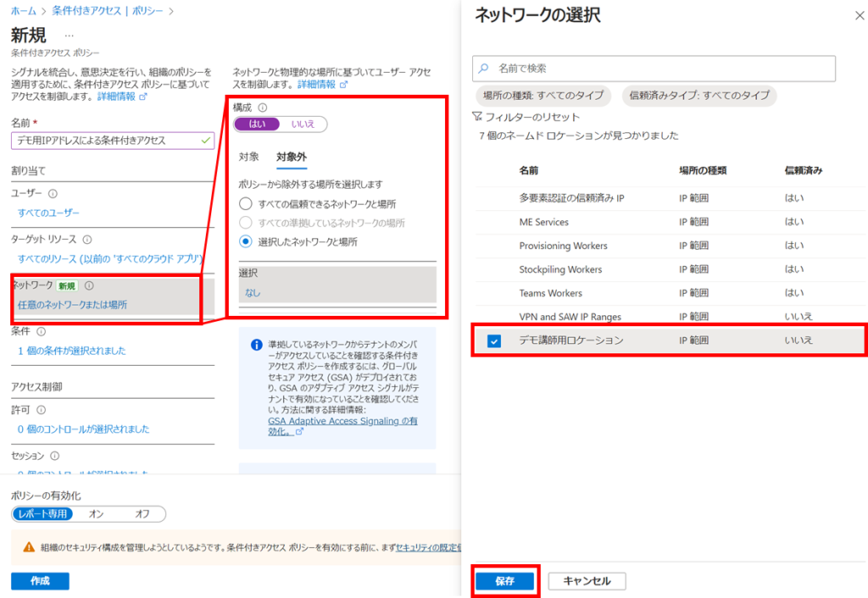Select Stockpiling Workers row
The image size is (868, 598).
(x=670, y=269)
